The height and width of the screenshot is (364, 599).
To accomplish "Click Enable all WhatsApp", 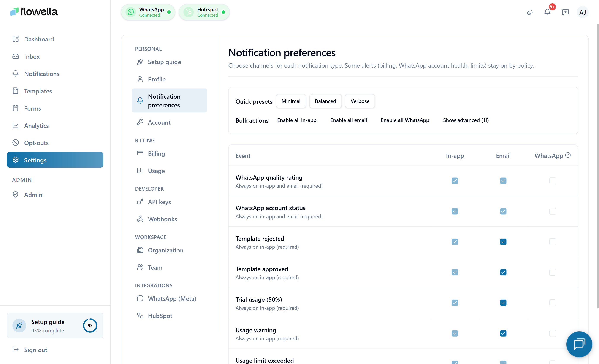I will pos(405,120).
